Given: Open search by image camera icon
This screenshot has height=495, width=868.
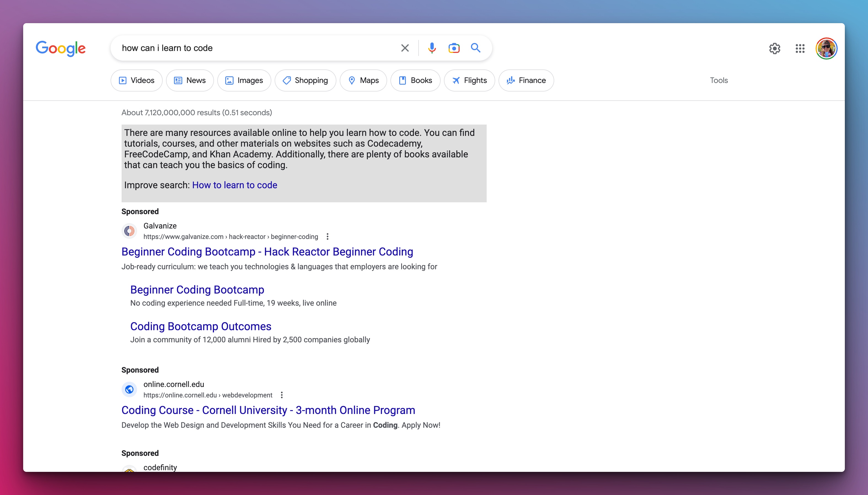Looking at the screenshot, I should (454, 48).
